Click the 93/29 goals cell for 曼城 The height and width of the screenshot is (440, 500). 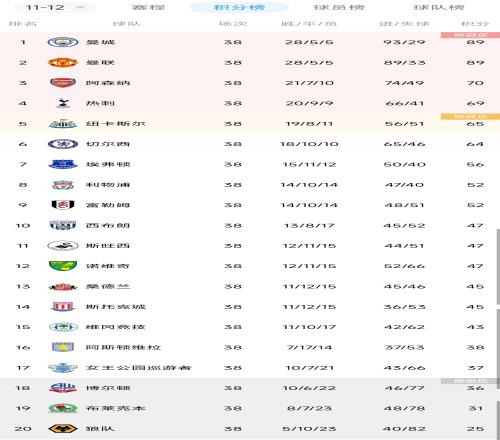pyautogui.click(x=404, y=42)
